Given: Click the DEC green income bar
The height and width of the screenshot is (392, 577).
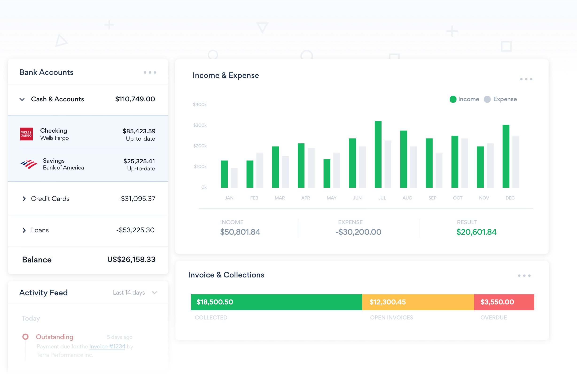Looking at the screenshot, I should [x=506, y=156].
